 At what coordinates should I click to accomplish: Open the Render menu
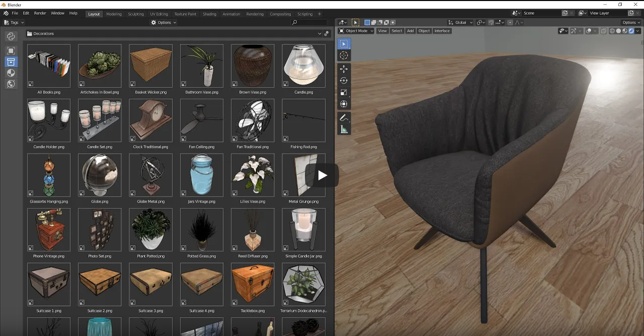click(40, 13)
